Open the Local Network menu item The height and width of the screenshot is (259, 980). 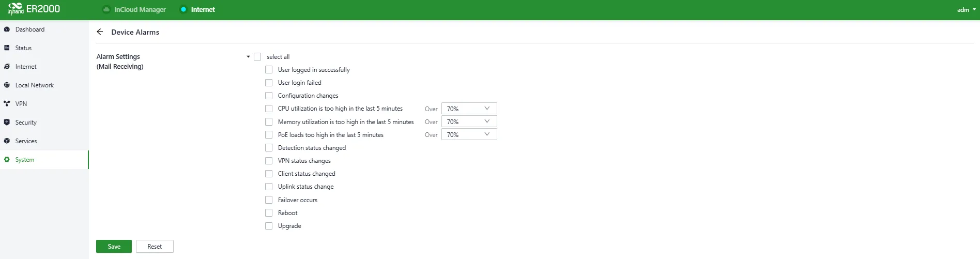(44, 85)
